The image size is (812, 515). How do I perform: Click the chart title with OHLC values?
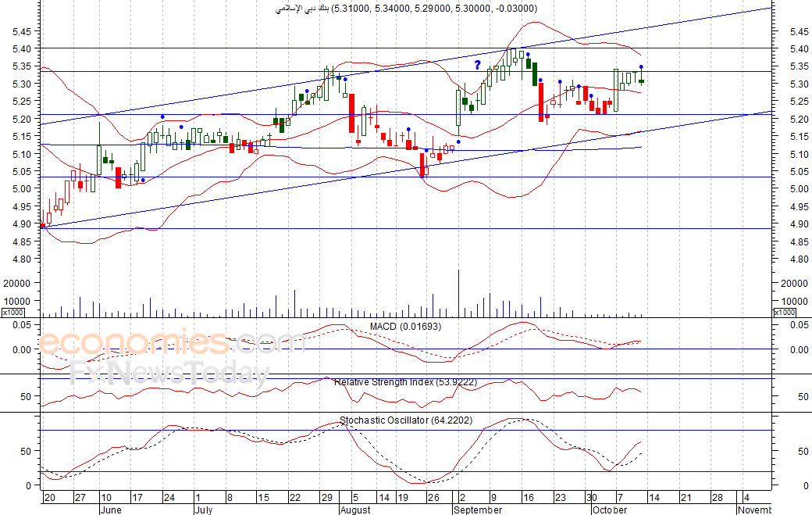(407, 9)
